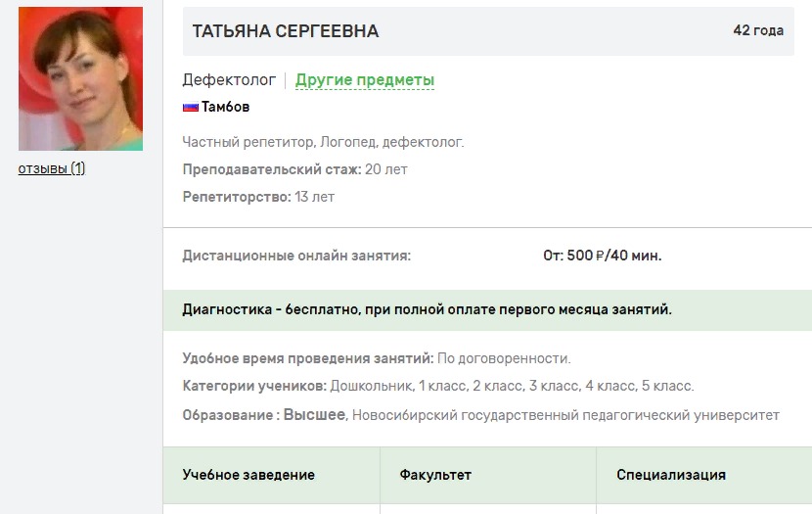Expand the Другие предметы subjects link

coord(365,80)
